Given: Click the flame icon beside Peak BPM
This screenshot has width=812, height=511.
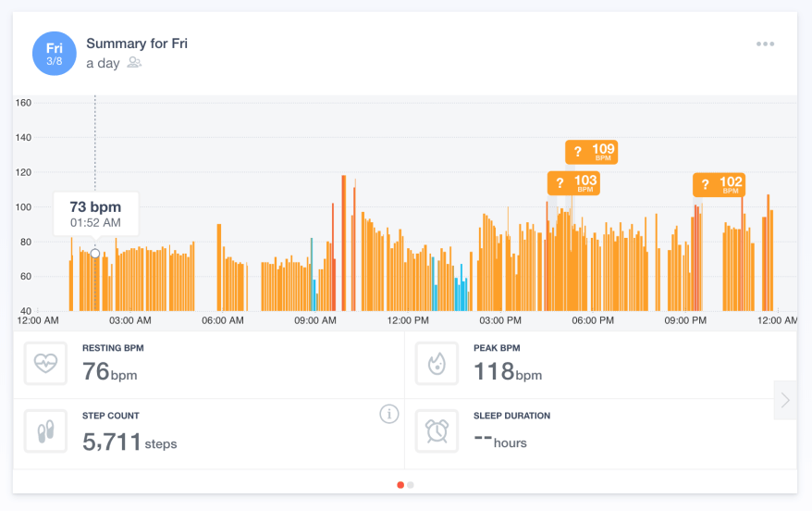Looking at the screenshot, I should pos(437,364).
